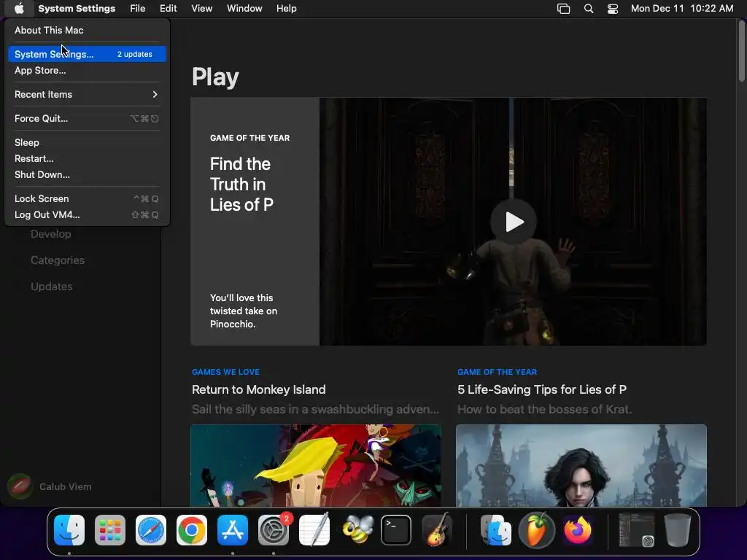Select Categories in App Store sidebar
The image size is (747, 560).
(58, 260)
